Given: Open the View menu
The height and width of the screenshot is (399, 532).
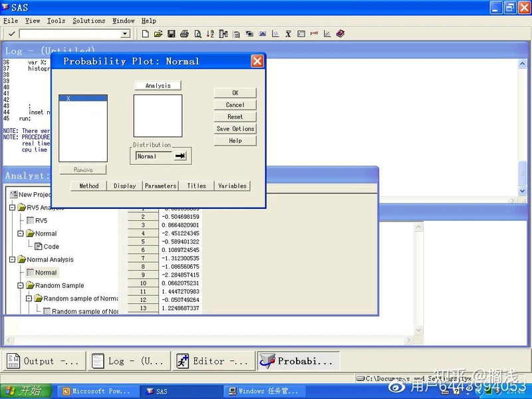Looking at the screenshot, I should coord(33,21).
